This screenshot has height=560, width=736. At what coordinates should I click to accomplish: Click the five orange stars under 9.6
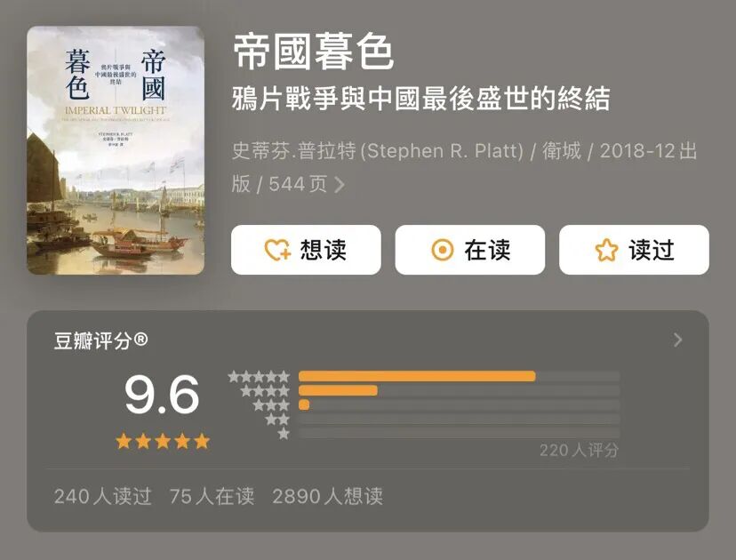click(x=163, y=441)
